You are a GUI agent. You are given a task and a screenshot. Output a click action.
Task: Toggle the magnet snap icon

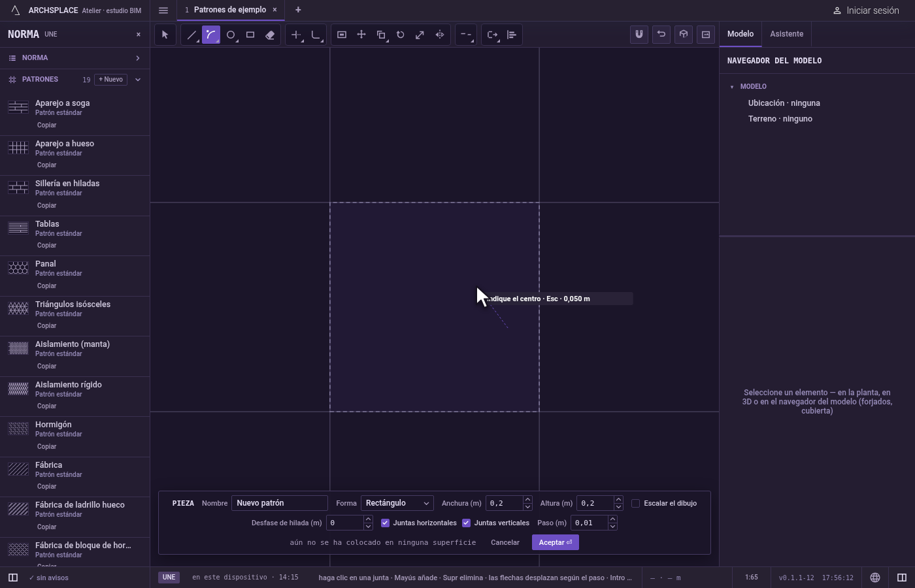[639, 35]
